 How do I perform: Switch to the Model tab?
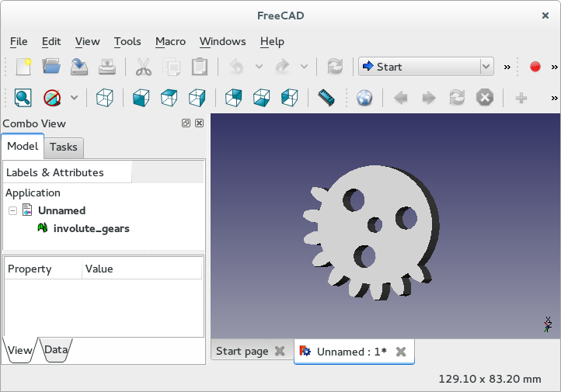[23, 146]
